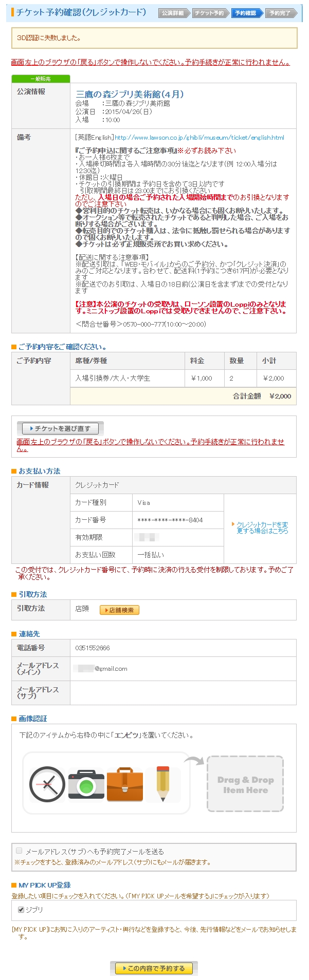Click the clock icon in image captcha
This screenshot has height=980, width=309.
click(x=47, y=784)
